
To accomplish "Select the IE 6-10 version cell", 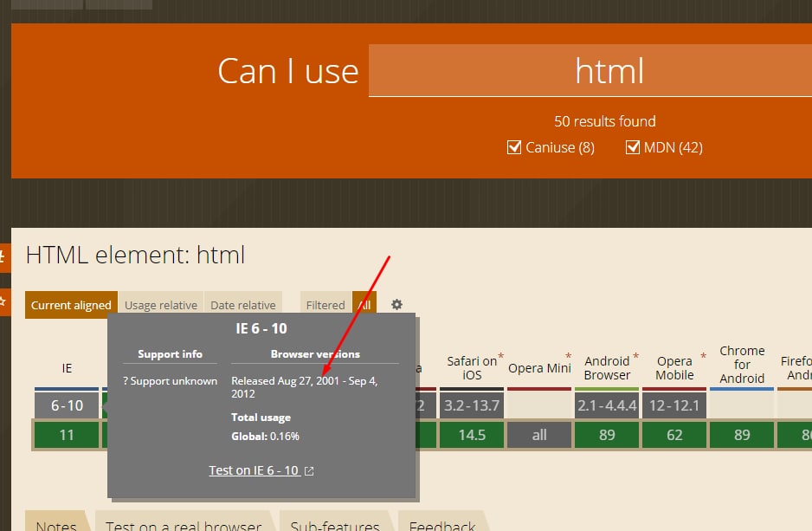I will [67, 405].
